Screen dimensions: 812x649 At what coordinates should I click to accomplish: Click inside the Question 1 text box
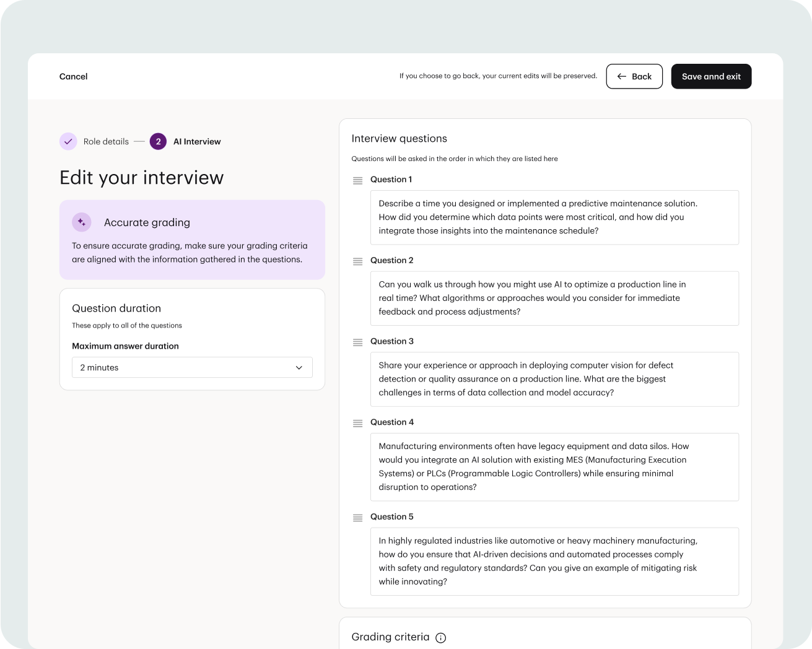coord(554,217)
